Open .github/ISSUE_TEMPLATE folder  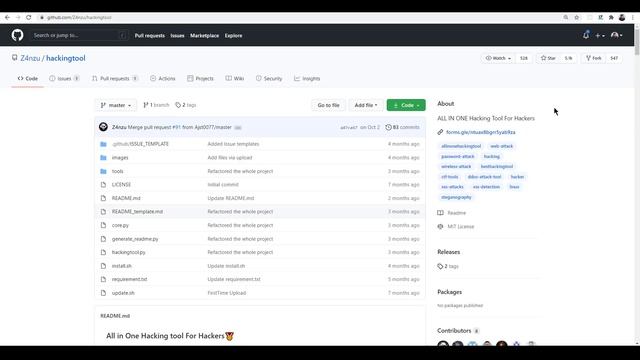tap(140, 144)
